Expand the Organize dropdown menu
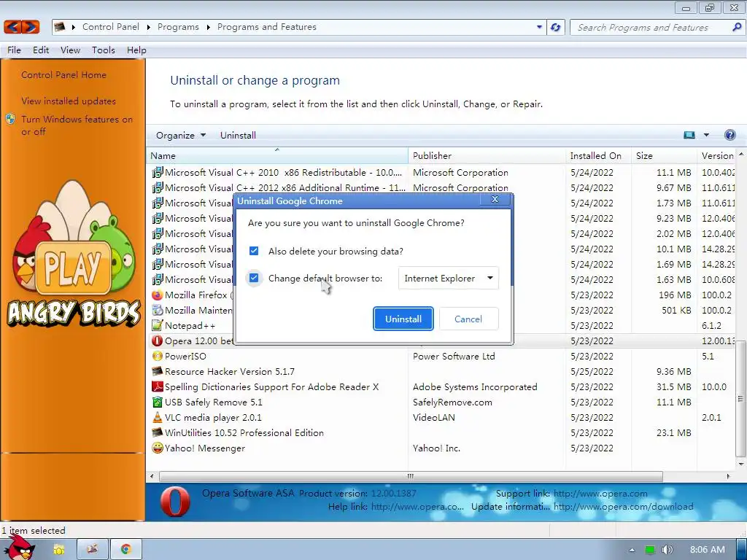Viewport: 747px width, 560px height. pos(181,135)
